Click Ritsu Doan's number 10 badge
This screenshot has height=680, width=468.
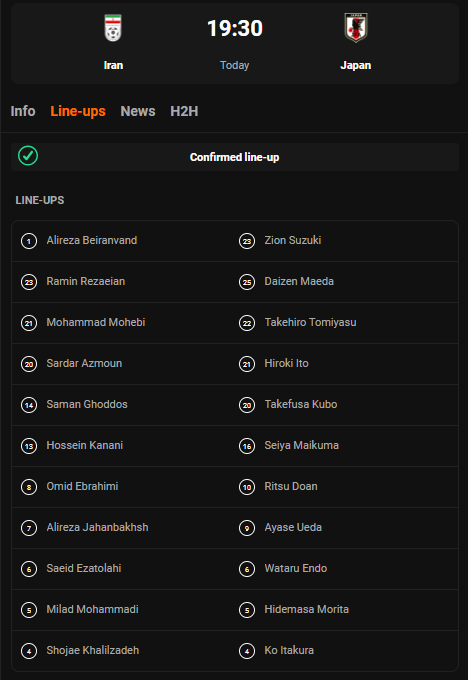247,487
